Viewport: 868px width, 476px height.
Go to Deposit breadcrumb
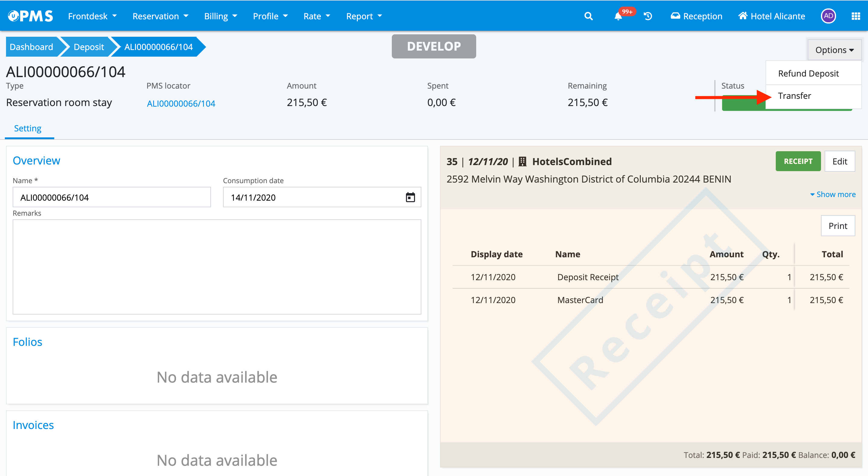89,47
